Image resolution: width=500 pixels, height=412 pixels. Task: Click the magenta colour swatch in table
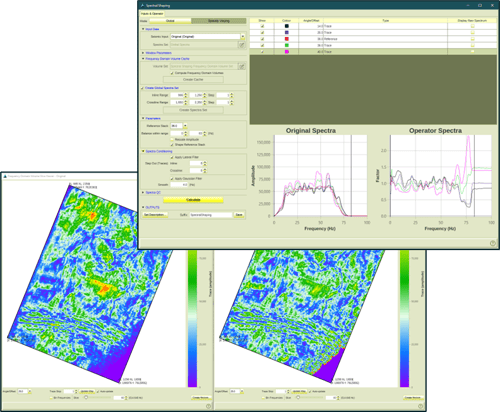286,52
